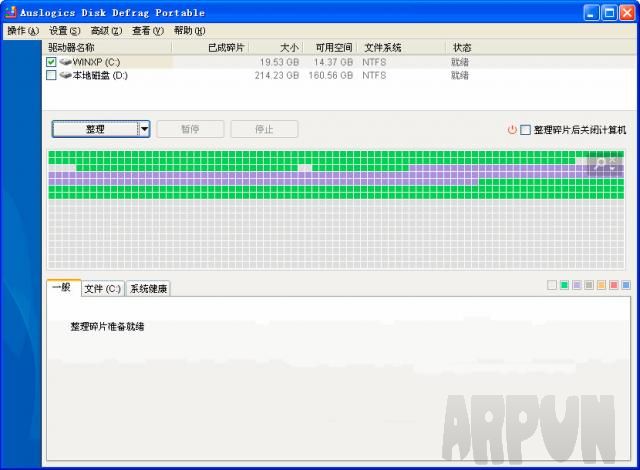Click the red power icon beside shutdown option

pyautogui.click(x=512, y=130)
